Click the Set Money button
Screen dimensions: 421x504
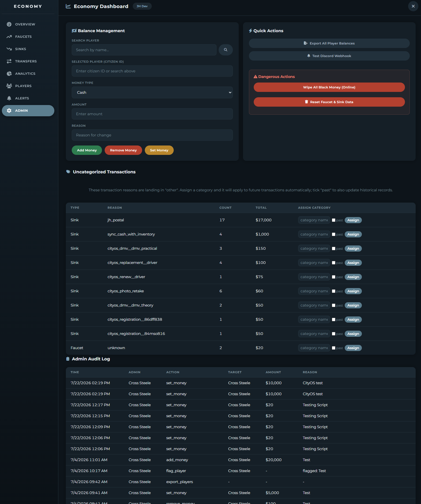159,150
